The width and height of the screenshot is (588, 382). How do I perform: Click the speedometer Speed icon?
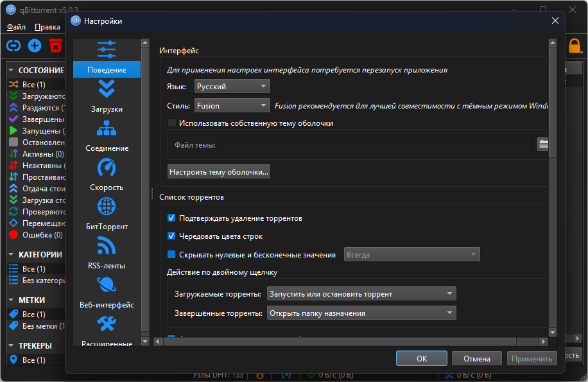coord(107,167)
